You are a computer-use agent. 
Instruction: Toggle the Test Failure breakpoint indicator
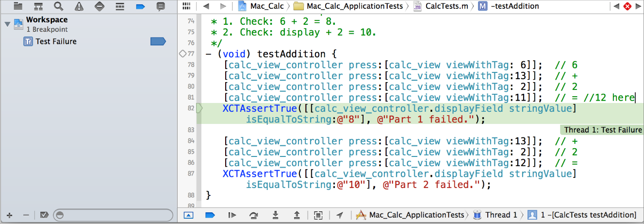158,42
